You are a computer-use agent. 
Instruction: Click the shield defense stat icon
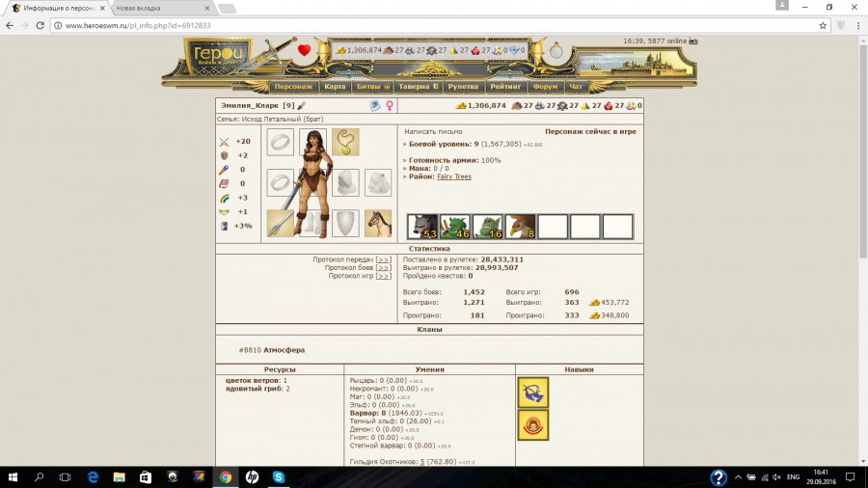[224, 156]
